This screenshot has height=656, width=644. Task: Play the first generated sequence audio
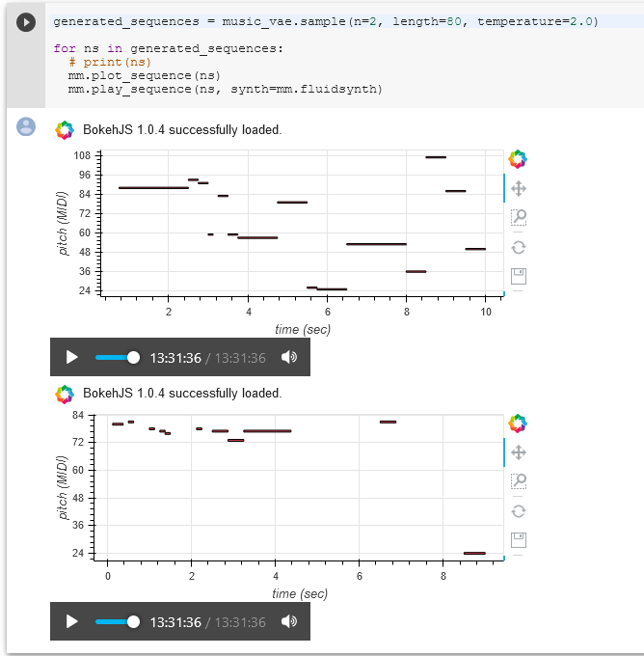tap(71, 357)
